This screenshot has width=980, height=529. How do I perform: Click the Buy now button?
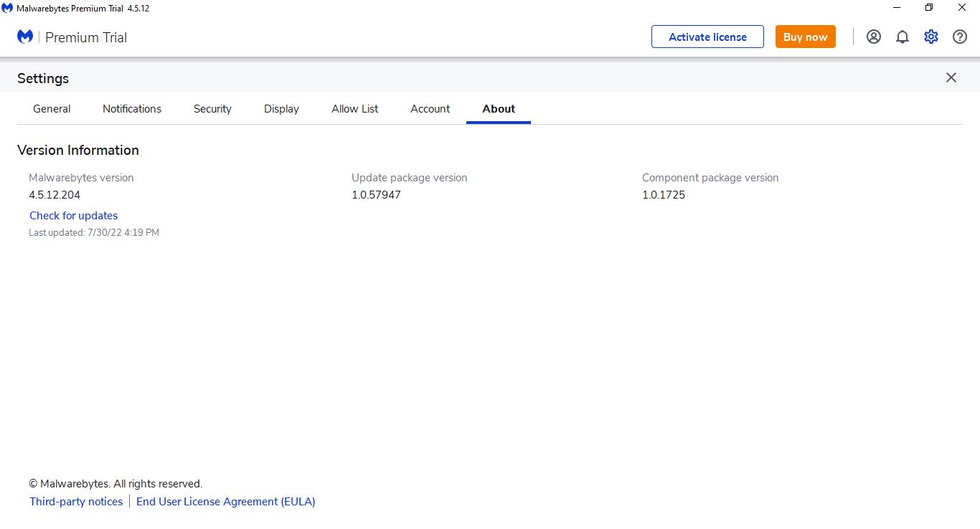[x=805, y=37]
